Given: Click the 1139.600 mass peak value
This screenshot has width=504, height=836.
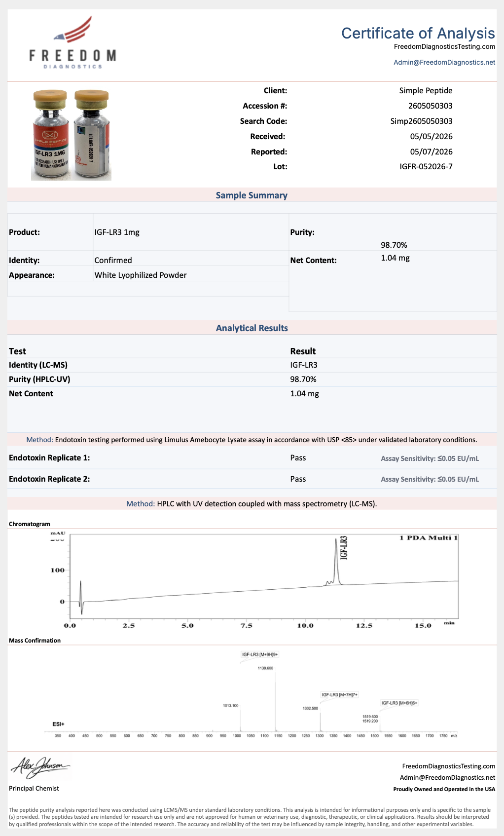Looking at the screenshot, I should [265, 668].
